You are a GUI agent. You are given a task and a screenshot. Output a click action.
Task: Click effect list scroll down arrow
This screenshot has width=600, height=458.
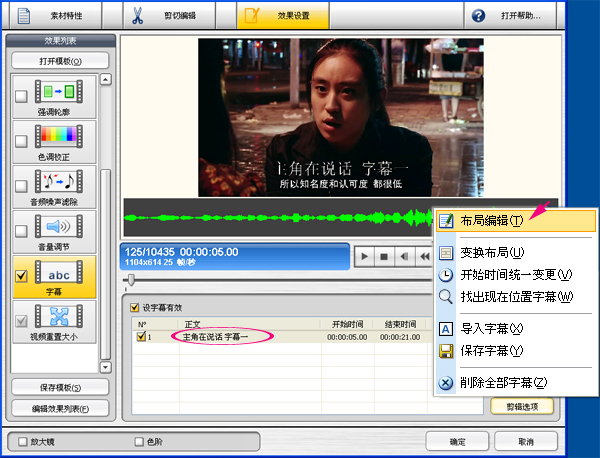click(x=106, y=367)
